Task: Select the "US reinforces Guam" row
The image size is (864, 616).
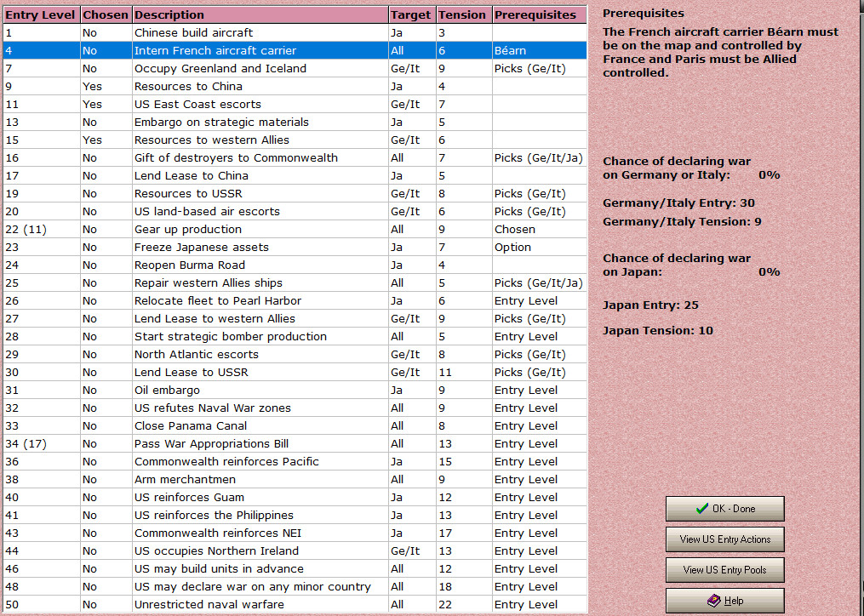Action: pyautogui.click(x=295, y=498)
